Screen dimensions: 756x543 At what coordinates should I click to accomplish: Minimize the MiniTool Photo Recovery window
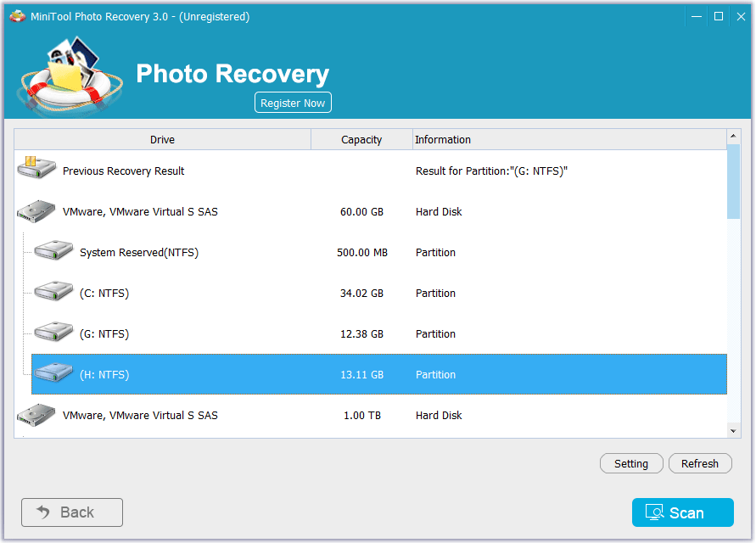tap(697, 16)
